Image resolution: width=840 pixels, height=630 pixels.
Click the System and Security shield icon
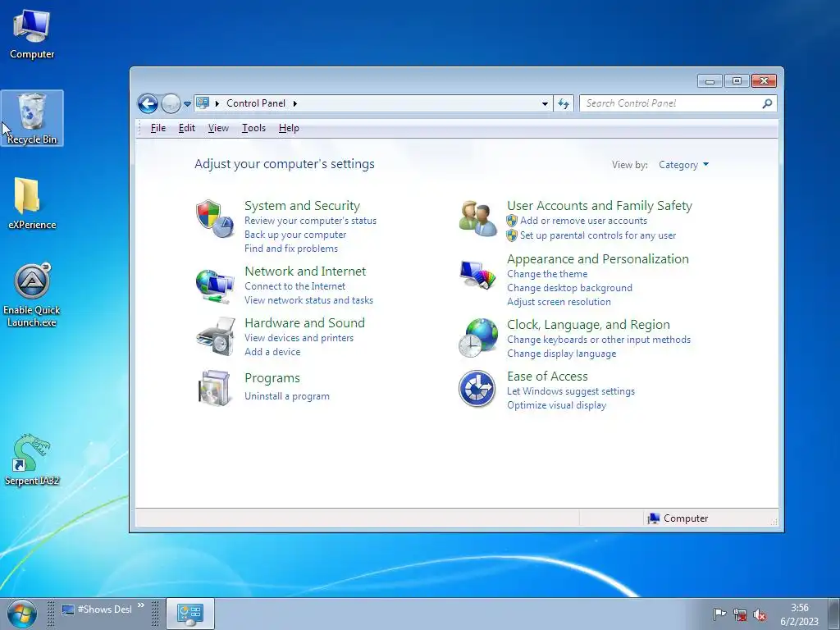point(214,218)
